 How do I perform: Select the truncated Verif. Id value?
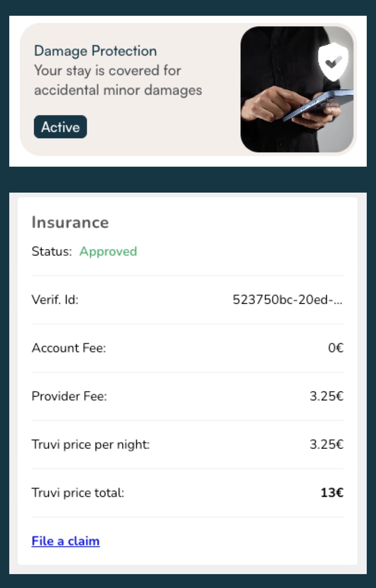[288, 300]
